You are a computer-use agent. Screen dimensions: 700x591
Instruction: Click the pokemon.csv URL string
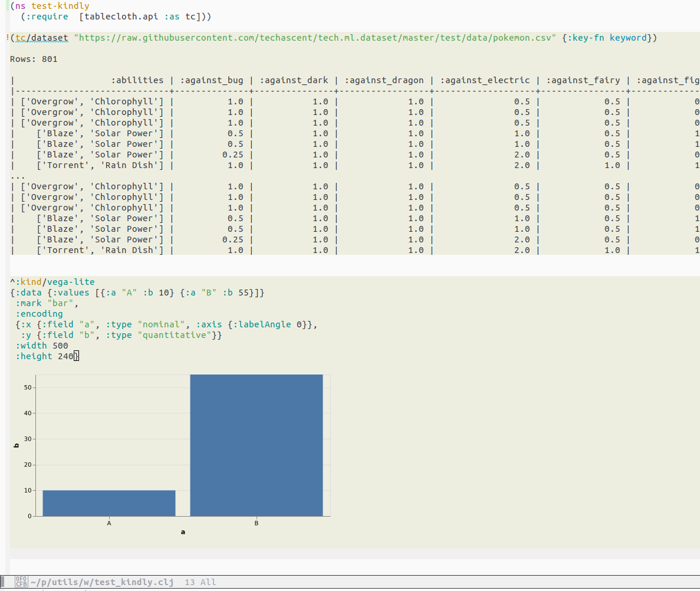315,38
